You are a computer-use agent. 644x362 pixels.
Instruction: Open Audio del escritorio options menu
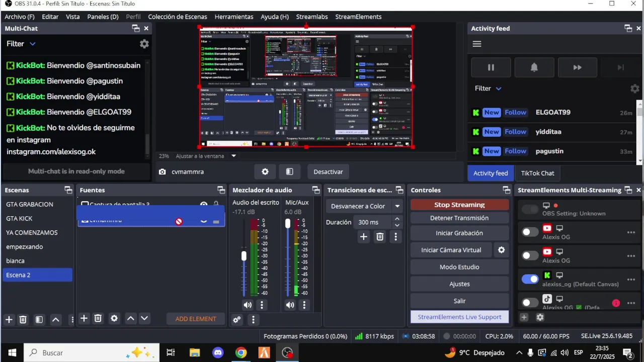[262, 305]
